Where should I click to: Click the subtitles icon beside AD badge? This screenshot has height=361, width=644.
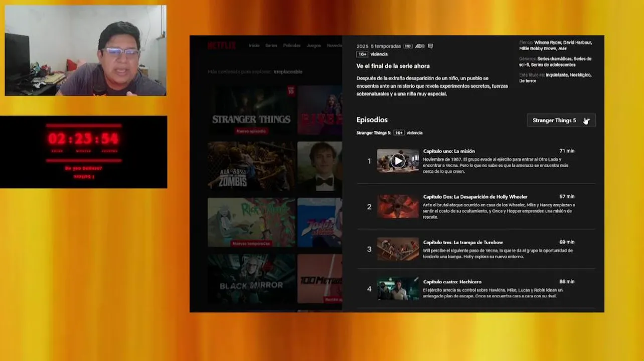(430, 46)
